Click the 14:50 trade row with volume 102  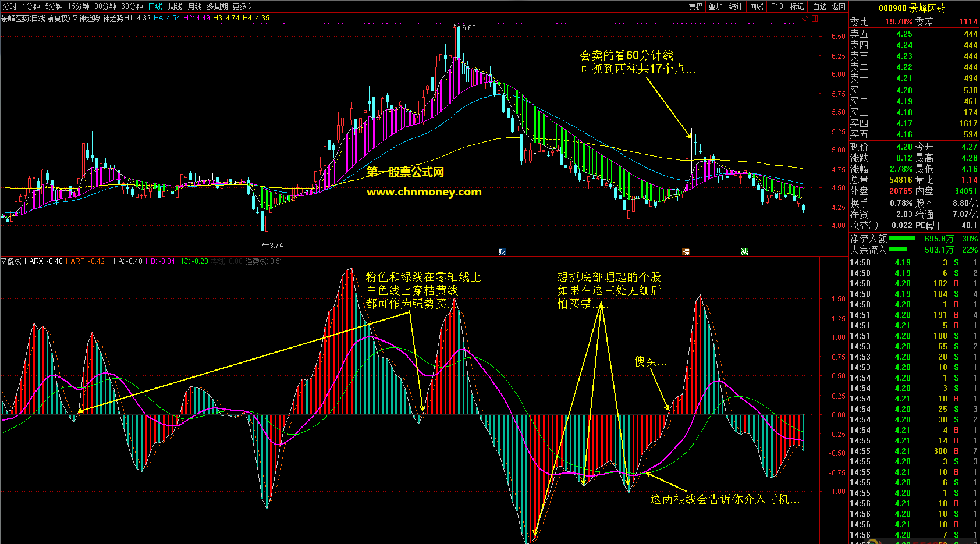(x=914, y=283)
